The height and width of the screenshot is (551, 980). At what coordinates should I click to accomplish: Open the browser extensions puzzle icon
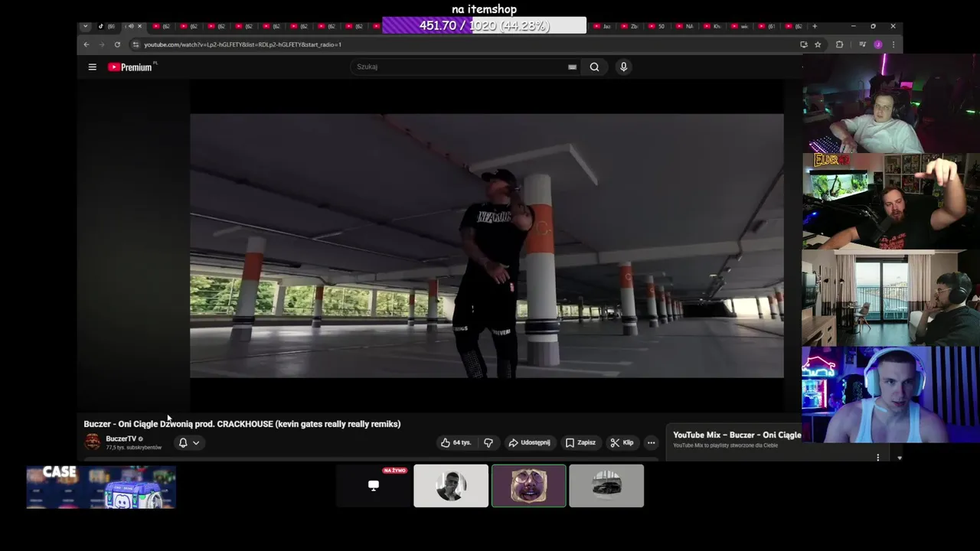tap(839, 44)
